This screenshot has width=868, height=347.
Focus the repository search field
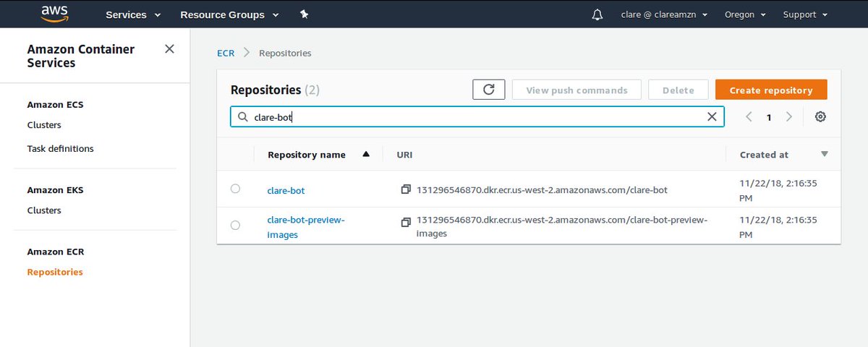coord(477,116)
